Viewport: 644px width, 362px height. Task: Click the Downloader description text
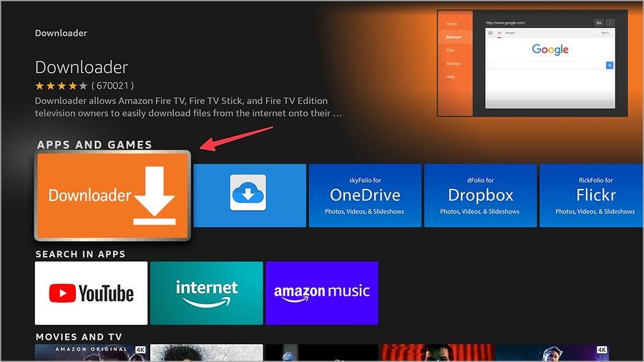188,107
